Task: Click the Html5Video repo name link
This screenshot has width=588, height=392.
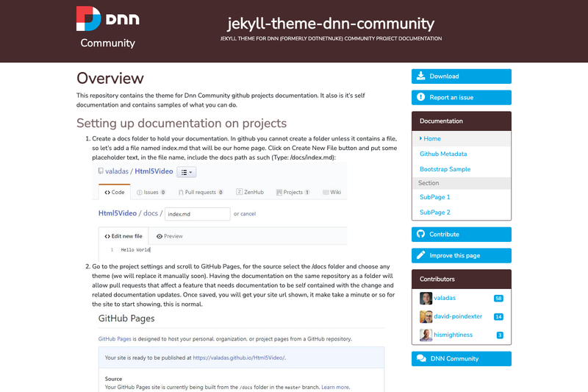Action: [154, 171]
